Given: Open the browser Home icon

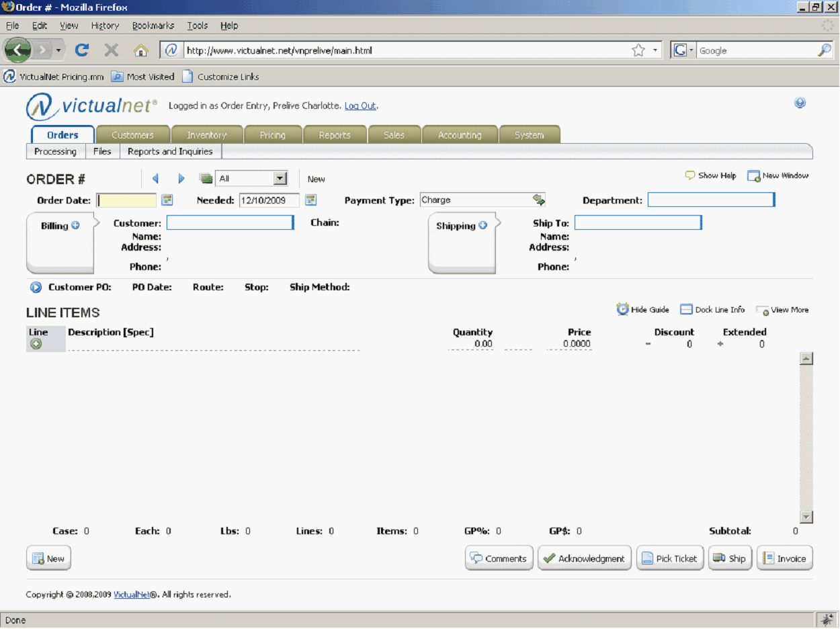Looking at the screenshot, I should tap(141, 50).
